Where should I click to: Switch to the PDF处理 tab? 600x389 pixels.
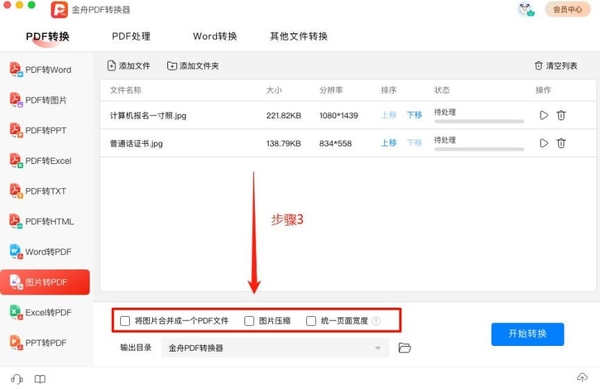click(131, 36)
